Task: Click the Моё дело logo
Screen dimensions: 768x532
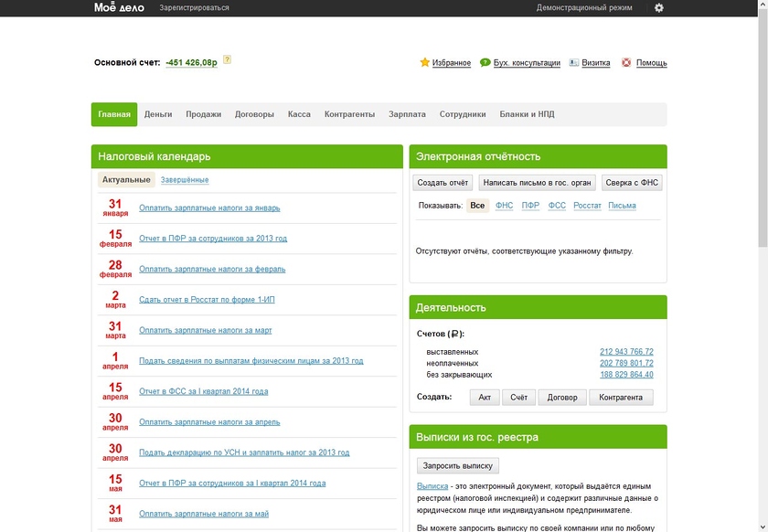Action: (x=120, y=7)
